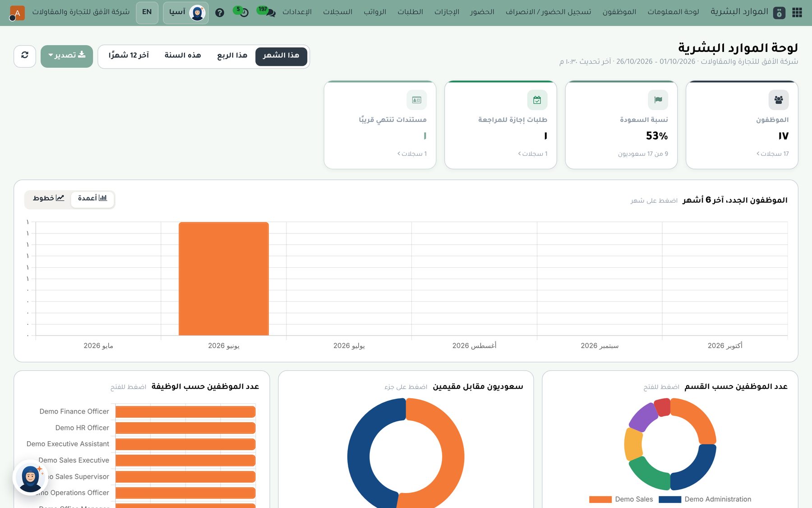
Task: Open the الرواتب payroll menu
Action: (375, 12)
